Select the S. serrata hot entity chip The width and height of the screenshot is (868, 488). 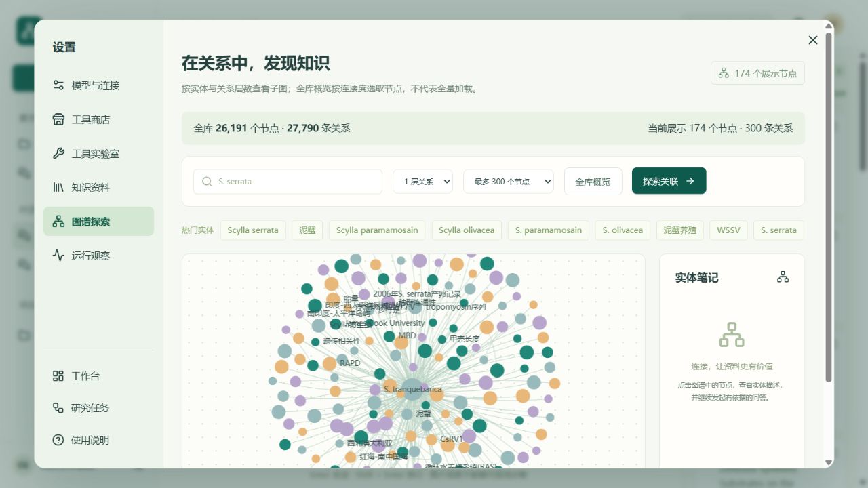(778, 230)
